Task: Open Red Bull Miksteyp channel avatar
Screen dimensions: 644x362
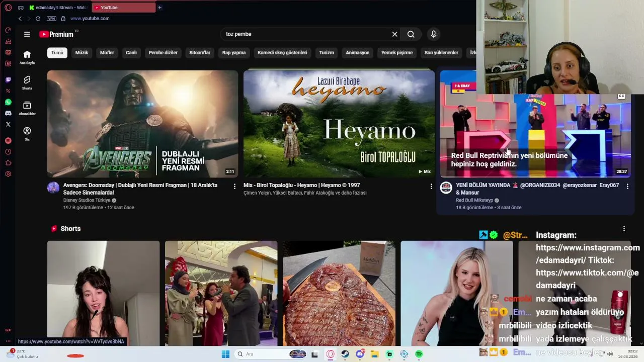Action: click(x=446, y=188)
